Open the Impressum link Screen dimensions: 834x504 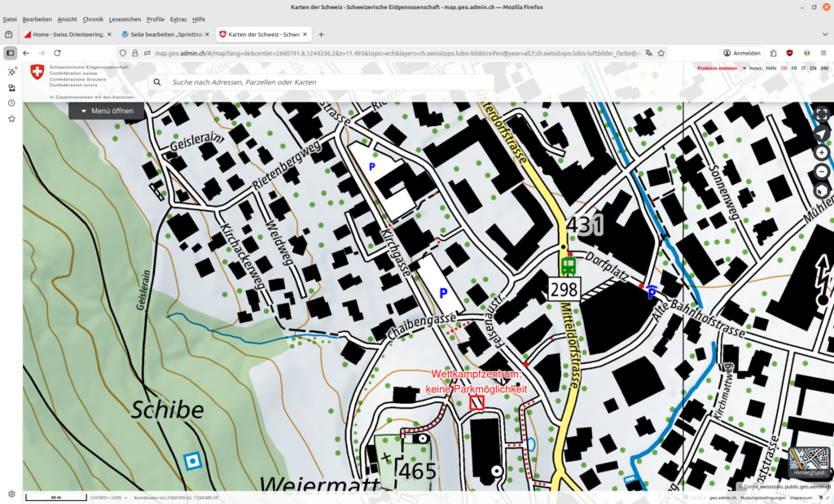click(x=801, y=497)
